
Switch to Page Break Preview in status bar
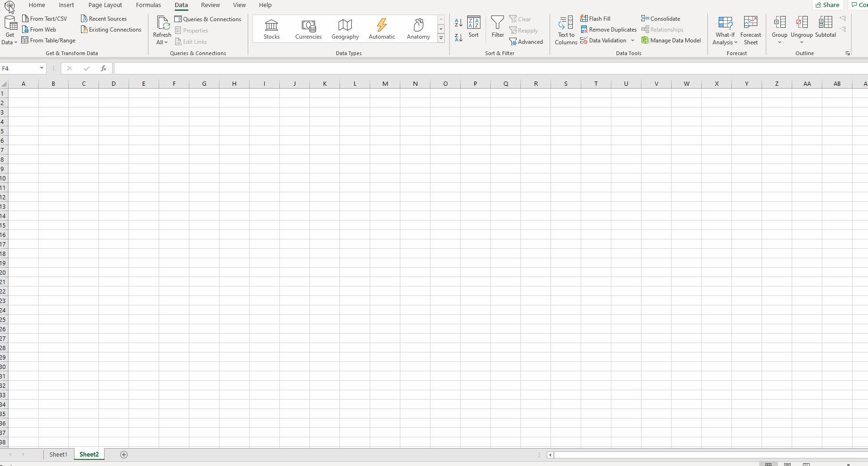click(806, 464)
